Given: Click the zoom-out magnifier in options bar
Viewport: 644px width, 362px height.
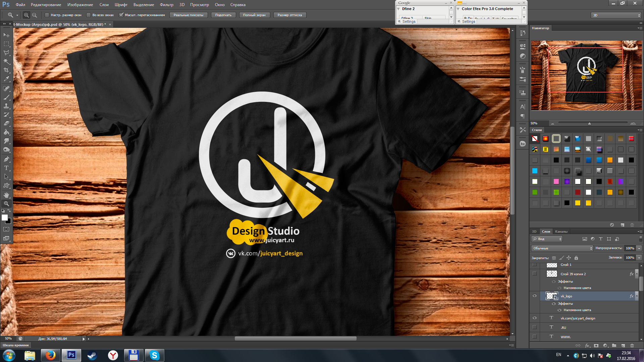Looking at the screenshot, I should click(x=35, y=15).
